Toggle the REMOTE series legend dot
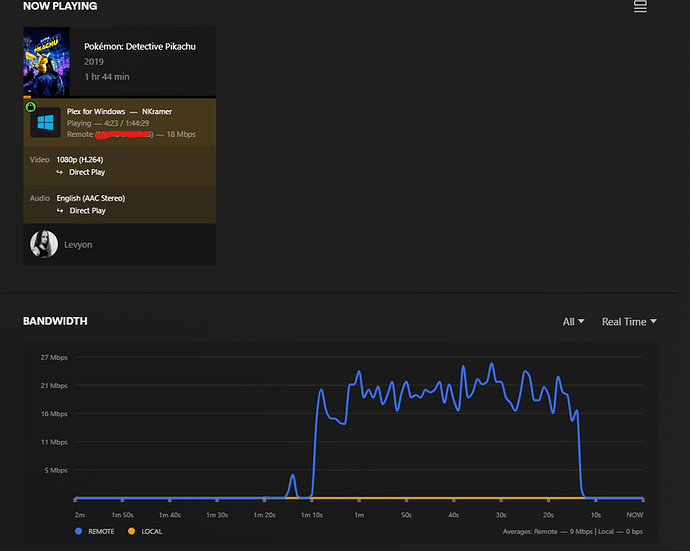This screenshot has width=690, height=551. [x=78, y=531]
